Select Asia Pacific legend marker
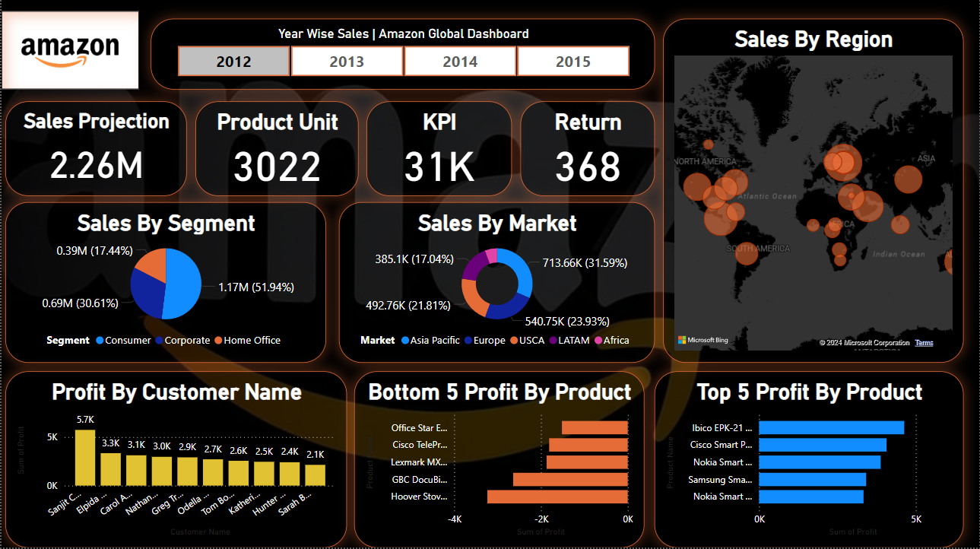The image size is (980, 549). 404,341
